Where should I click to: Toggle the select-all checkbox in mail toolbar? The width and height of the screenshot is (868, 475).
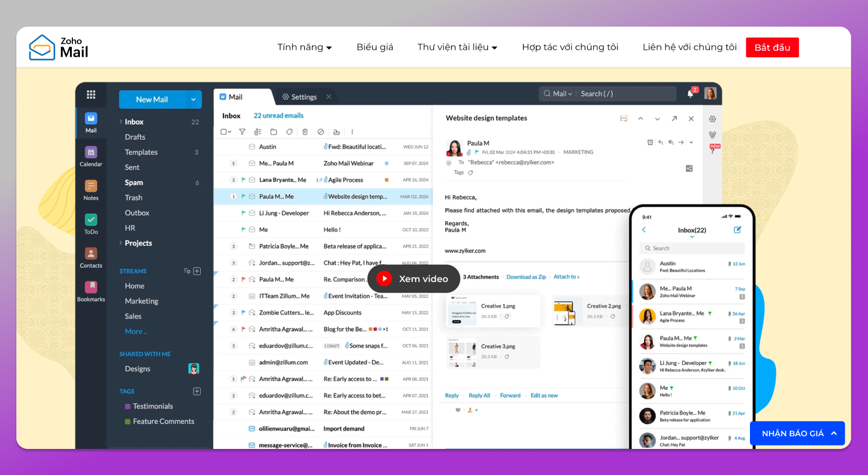click(x=224, y=132)
